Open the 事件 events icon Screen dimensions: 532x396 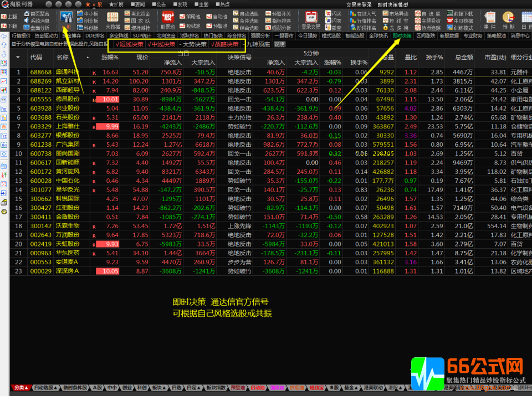tap(490, 19)
